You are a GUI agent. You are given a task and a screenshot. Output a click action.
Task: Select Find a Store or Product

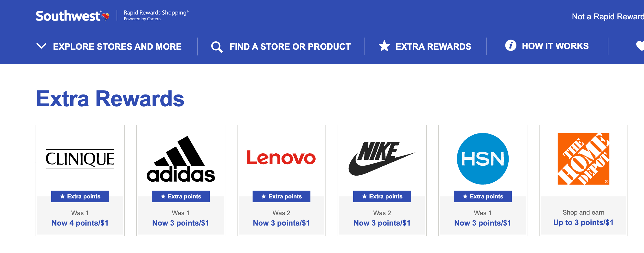[x=290, y=46]
